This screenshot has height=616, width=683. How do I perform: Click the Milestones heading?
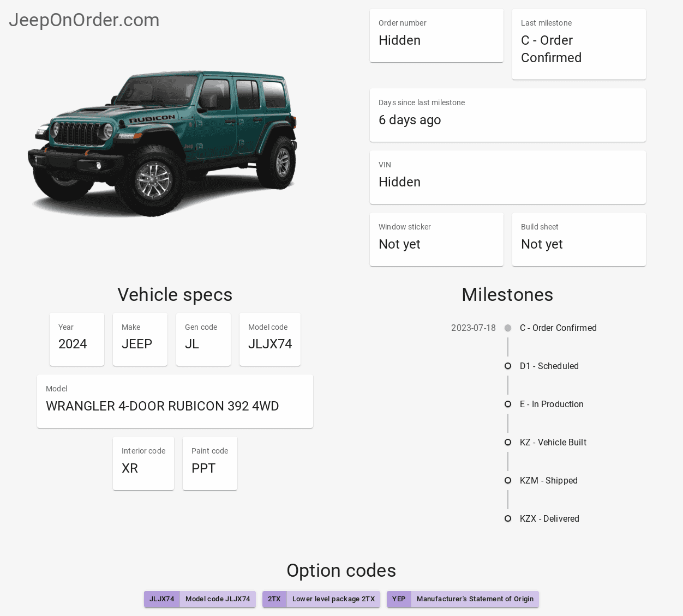tap(508, 295)
